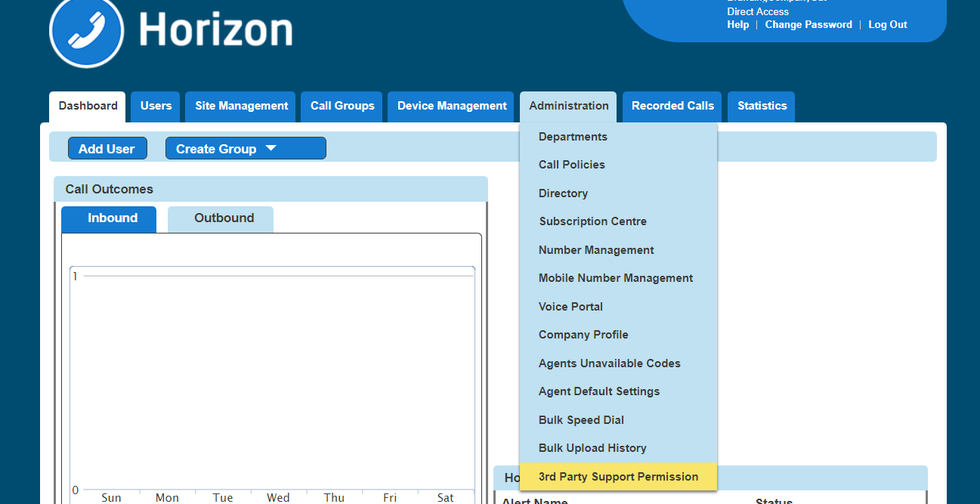980x504 pixels.
Task: Choose Company Profile menu item
Action: (618, 335)
